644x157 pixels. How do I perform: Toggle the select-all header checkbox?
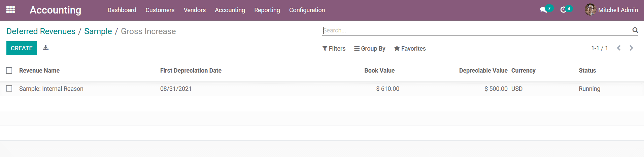click(x=9, y=70)
